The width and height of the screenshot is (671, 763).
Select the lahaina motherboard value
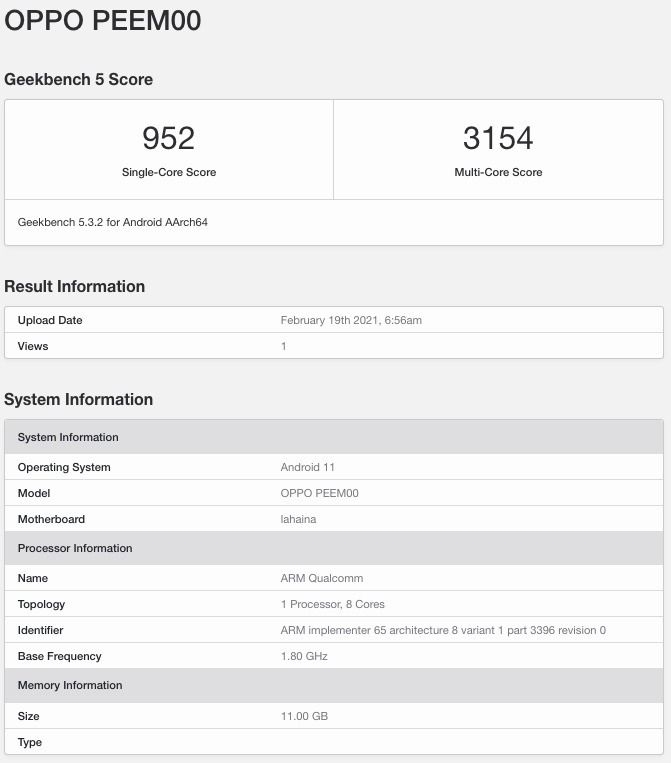(x=298, y=519)
